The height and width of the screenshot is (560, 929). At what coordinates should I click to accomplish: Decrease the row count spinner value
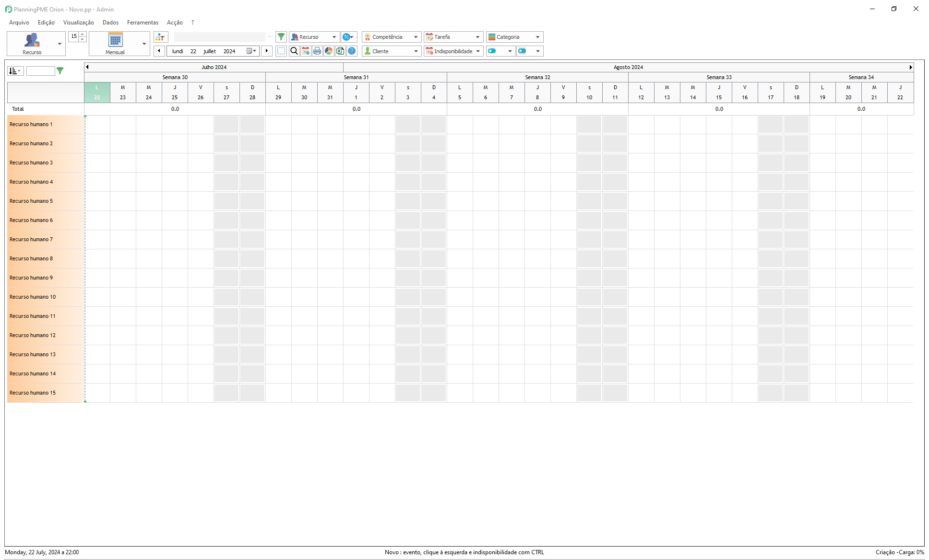pyautogui.click(x=83, y=39)
